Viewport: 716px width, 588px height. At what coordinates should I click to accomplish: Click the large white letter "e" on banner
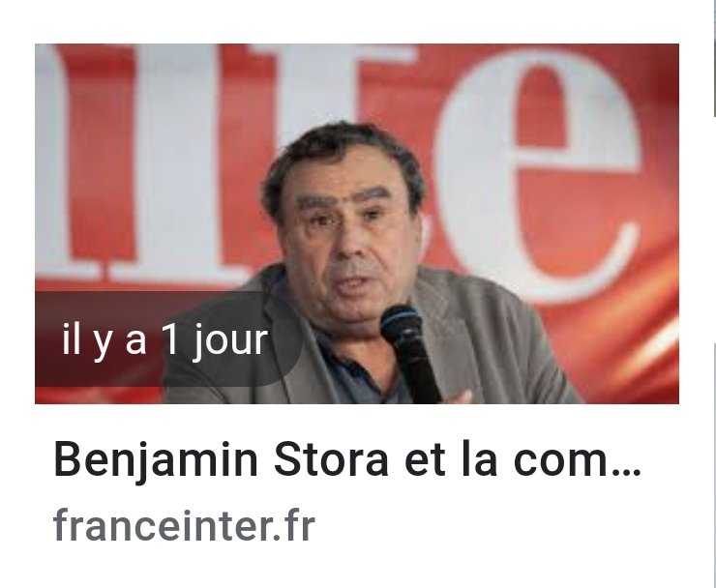pyautogui.click(x=537, y=173)
